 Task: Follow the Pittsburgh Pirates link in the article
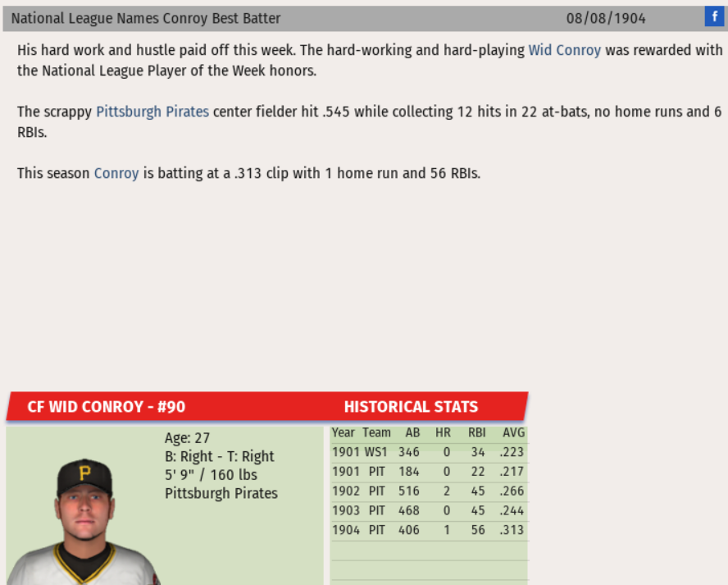pos(152,112)
